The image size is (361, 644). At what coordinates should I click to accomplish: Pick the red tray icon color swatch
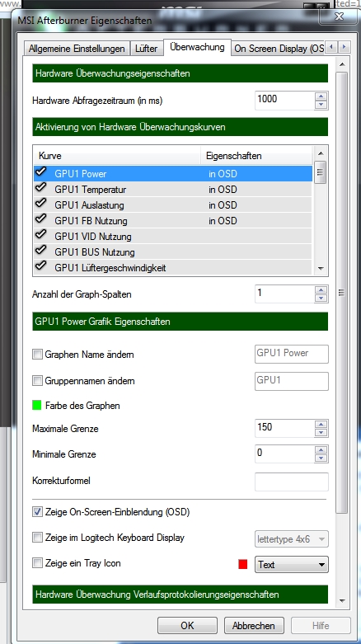[x=242, y=564]
